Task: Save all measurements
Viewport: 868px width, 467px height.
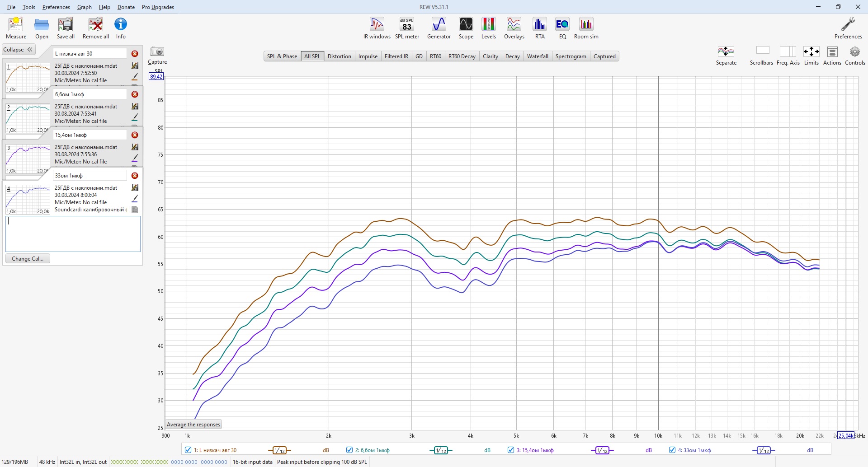Action: click(x=66, y=28)
